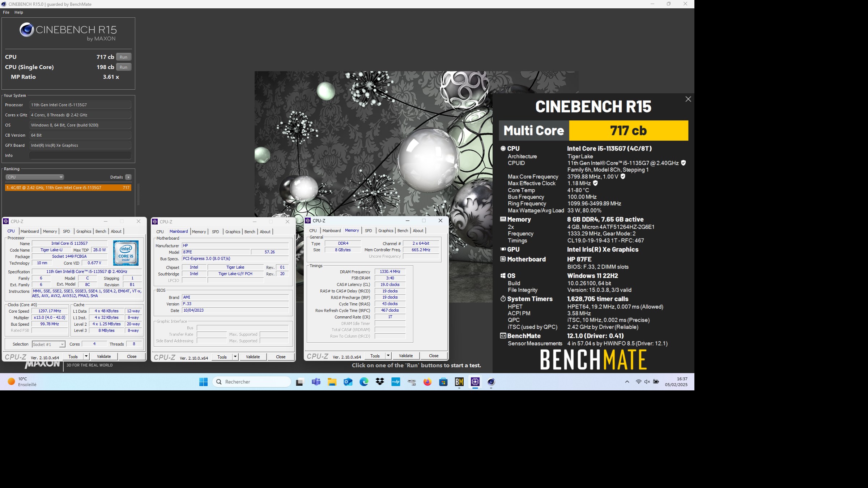Click Validate in left CPU-Z window
The image size is (868, 488).
[104, 356]
